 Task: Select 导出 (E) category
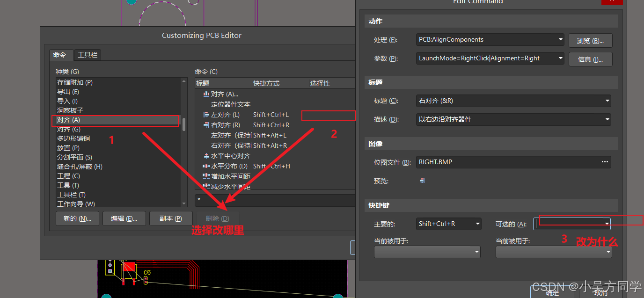[117, 92]
